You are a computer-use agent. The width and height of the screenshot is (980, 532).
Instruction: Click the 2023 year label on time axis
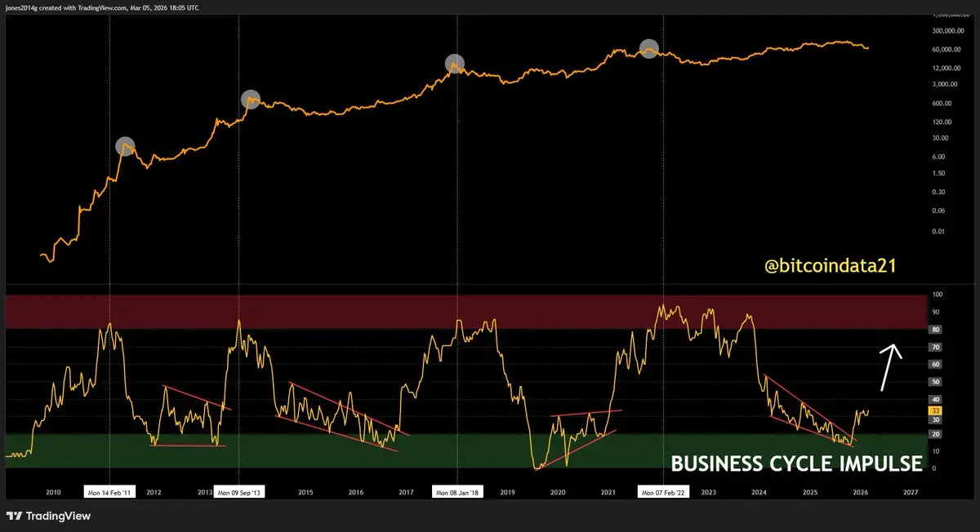tap(709, 492)
